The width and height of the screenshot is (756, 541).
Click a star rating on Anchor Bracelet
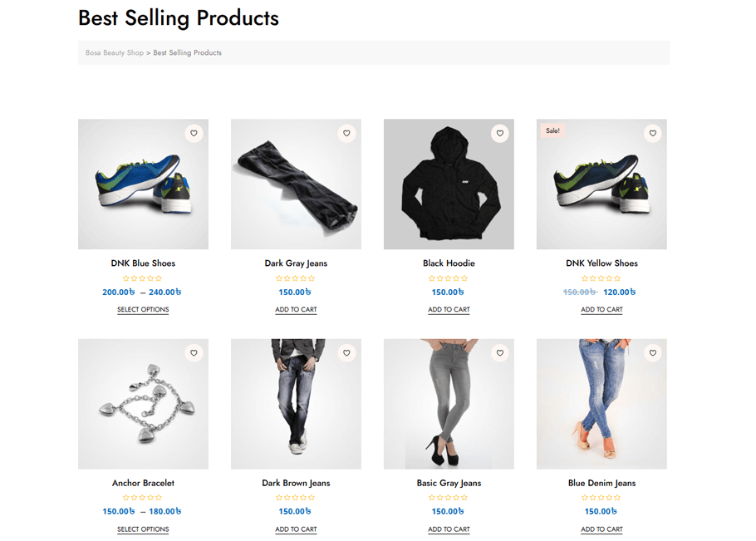pyautogui.click(x=143, y=497)
